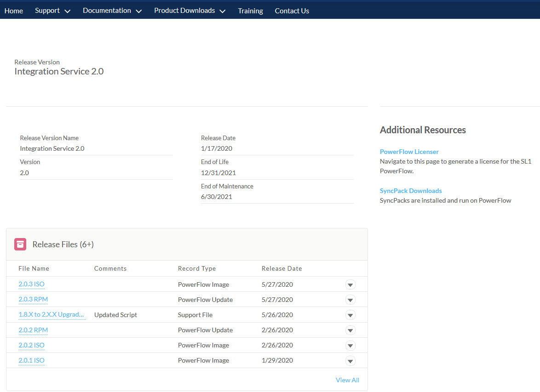The image size is (540, 392).
Task: Open the row actions arrow for 2.0.2 RPM
Action: tap(350, 330)
